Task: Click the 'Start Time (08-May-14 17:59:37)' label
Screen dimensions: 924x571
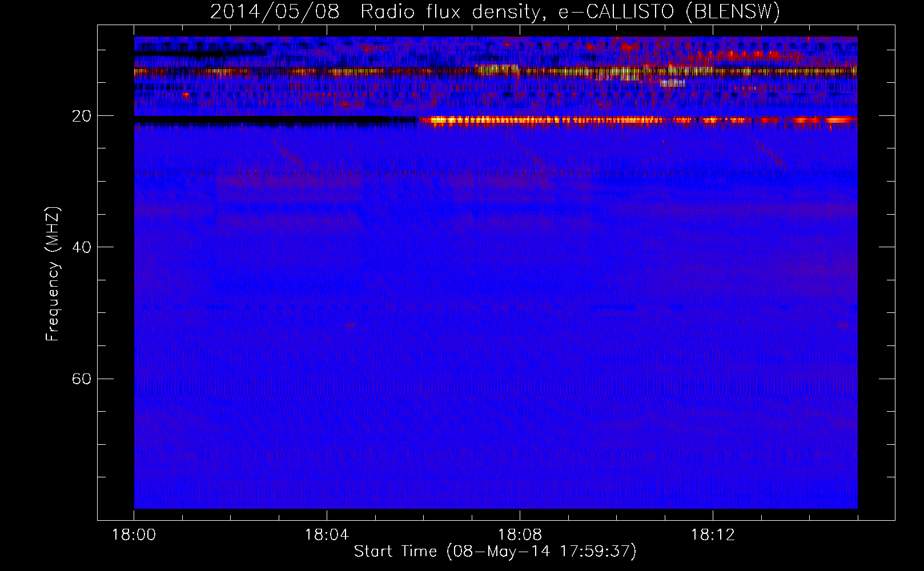Action: pos(495,551)
